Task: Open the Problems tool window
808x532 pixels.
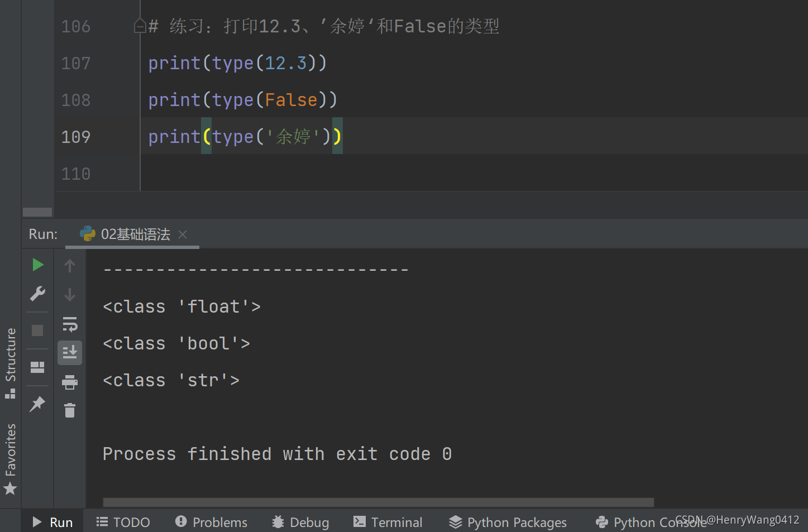Action: point(211,522)
